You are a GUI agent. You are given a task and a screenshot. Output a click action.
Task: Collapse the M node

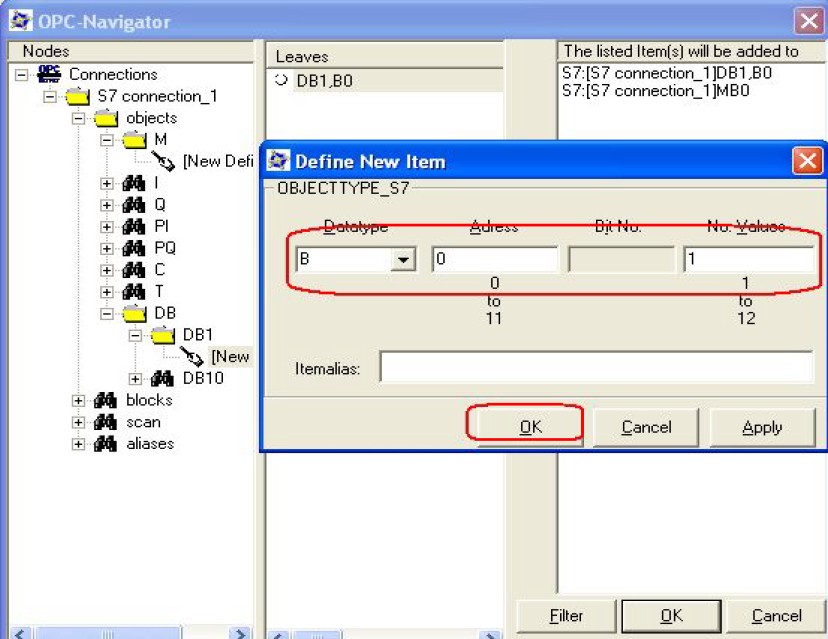click(107, 140)
